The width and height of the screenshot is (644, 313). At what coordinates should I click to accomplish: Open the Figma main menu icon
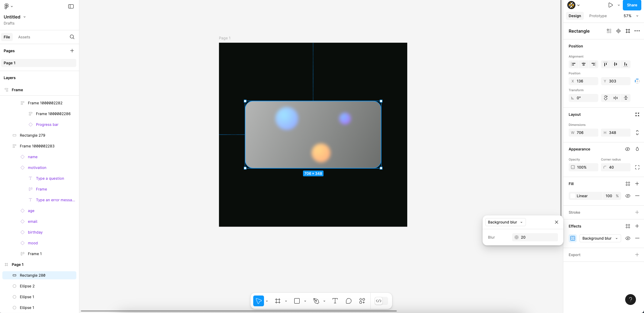[6, 6]
